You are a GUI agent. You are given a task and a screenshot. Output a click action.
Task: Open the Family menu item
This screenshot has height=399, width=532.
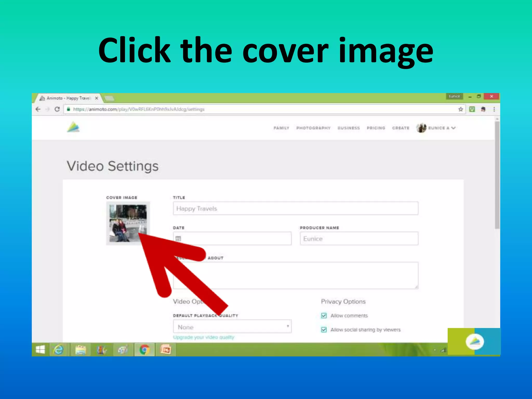281,128
